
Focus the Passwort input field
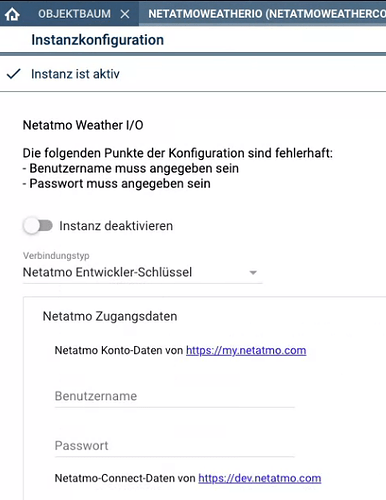tap(175, 446)
